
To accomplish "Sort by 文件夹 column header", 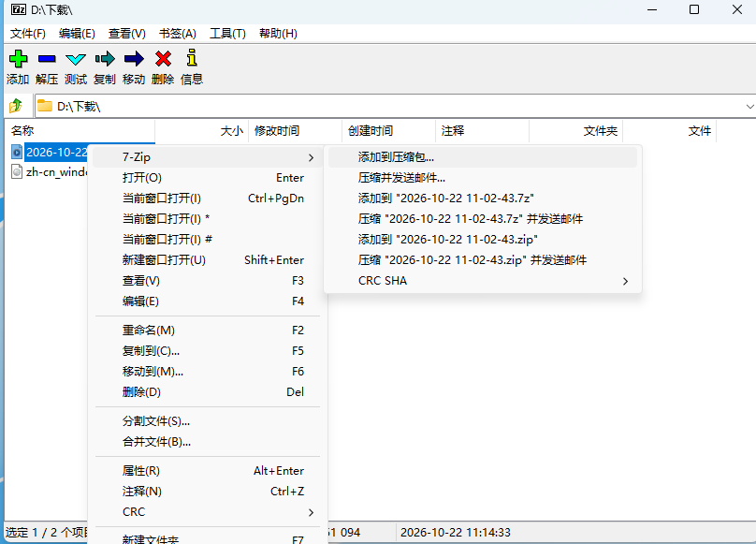I will (575, 131).
